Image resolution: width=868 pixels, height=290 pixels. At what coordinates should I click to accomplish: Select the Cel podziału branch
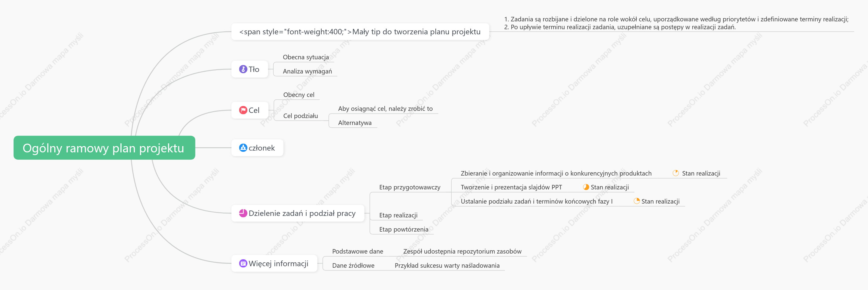tap(300, 116)
